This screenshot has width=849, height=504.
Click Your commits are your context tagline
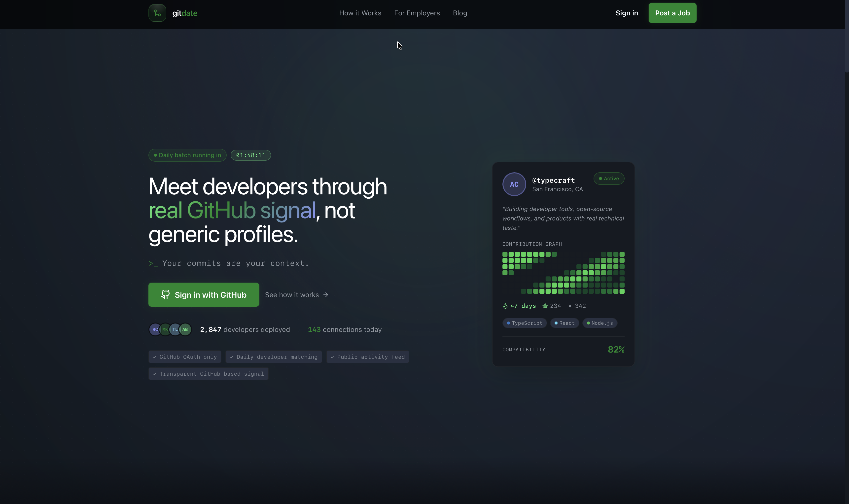[235, 263]
